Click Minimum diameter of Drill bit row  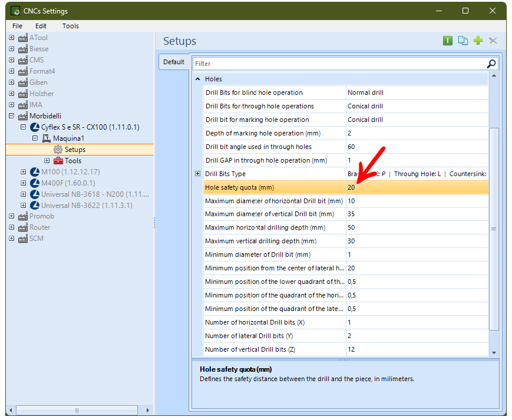[x=346, y=254]
